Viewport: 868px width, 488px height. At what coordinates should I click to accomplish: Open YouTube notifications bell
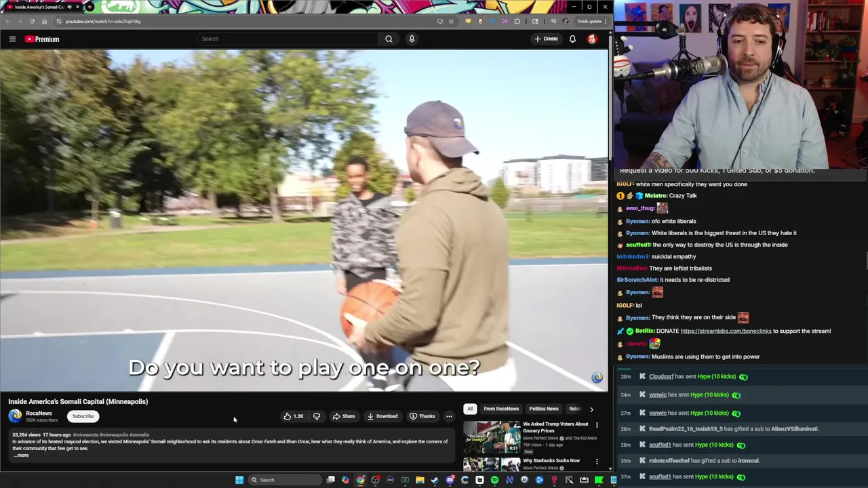click(572, 39)
